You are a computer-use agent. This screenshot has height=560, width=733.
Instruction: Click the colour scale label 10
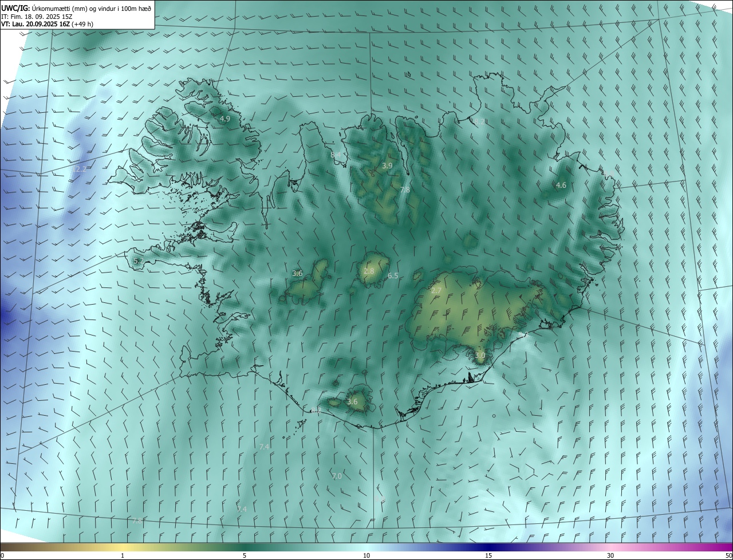click(366, 555)
